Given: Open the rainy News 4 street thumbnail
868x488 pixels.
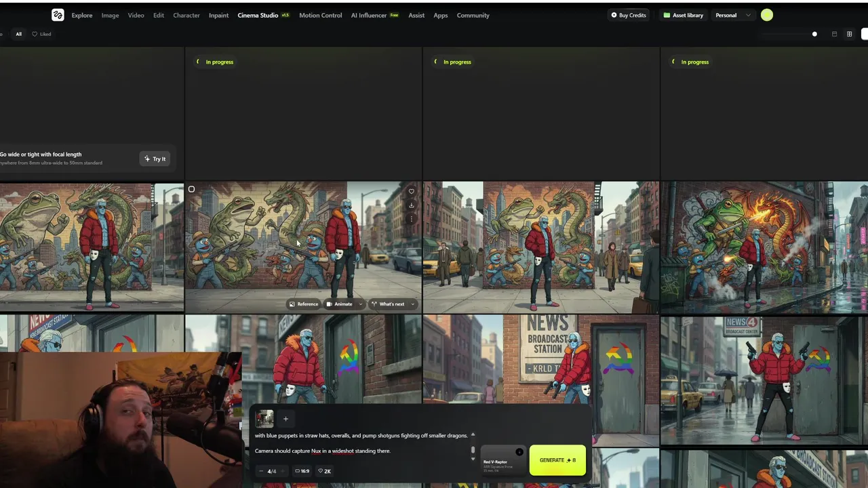Looking at the screenshot, I should (x=764, y=380).
